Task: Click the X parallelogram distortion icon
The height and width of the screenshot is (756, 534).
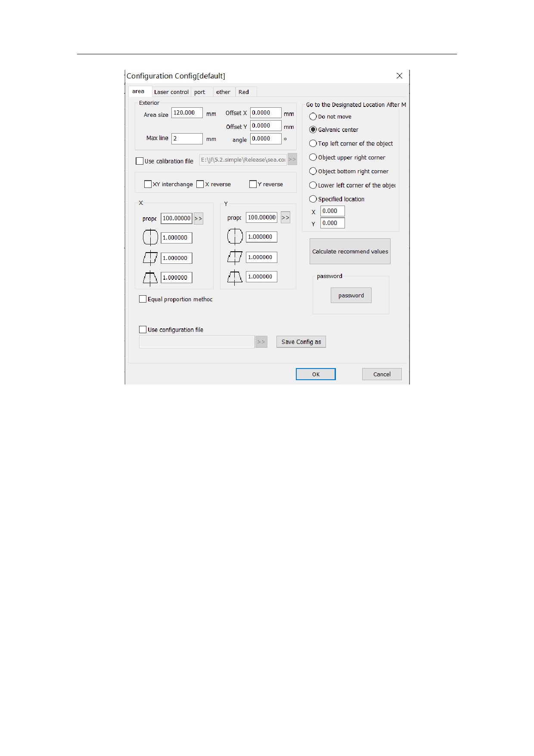Action: click(x=150, y=258)
